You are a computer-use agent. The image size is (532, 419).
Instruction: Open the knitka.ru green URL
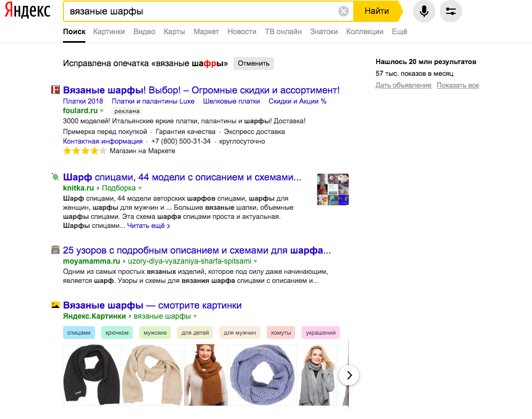[x=78, y=188]
